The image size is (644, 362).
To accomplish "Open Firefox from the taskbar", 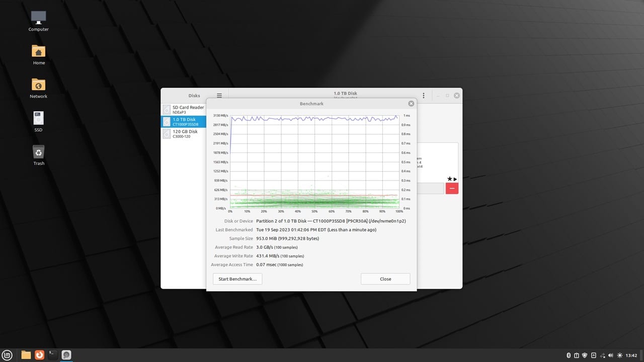I will click(x=39, y=355).
